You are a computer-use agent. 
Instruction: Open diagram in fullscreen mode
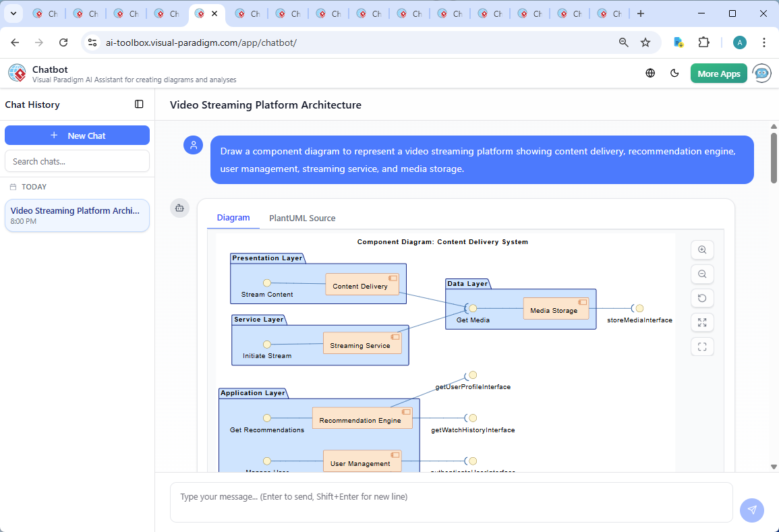pos(702,347)
